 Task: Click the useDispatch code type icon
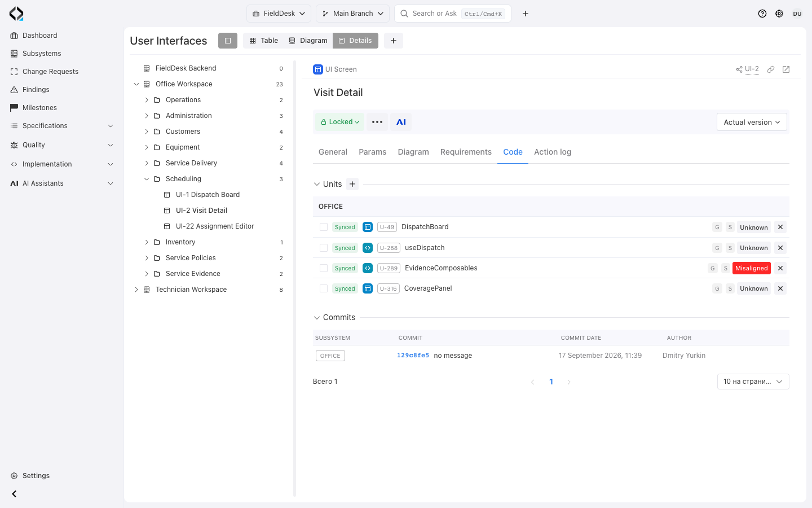368,248
